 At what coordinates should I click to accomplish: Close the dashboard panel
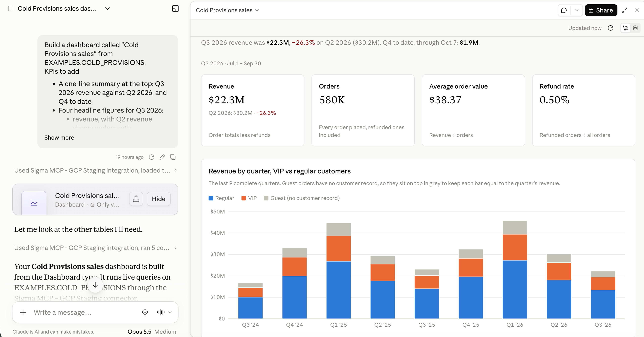click(637, 10)
